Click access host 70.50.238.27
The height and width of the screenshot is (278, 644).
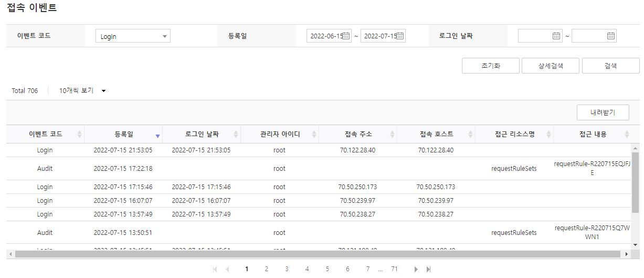pyautogui.click(x=436, y=214)
